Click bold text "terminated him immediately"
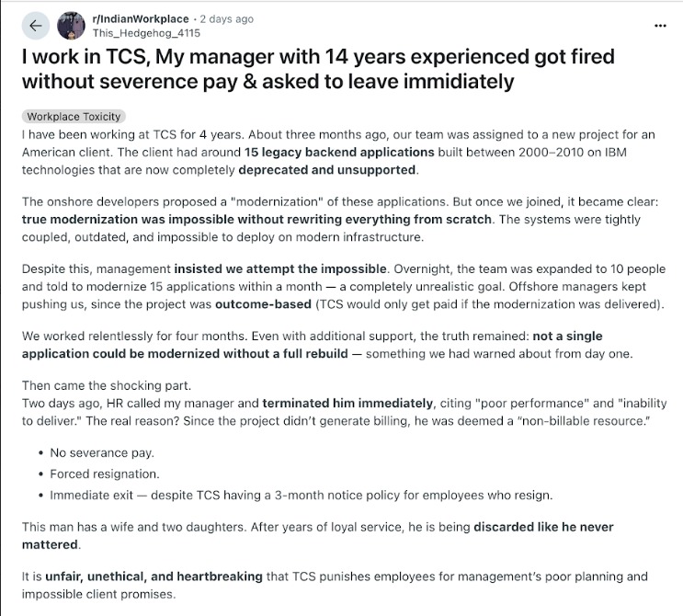The height and width of the screenshot is (616, 683). pyautogui.click(x=347, y=403)
